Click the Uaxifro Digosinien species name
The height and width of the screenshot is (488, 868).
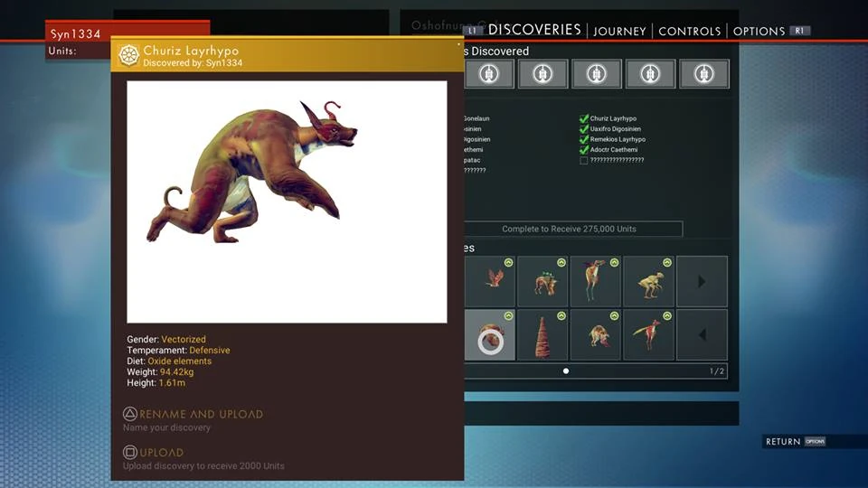[616, 129]
